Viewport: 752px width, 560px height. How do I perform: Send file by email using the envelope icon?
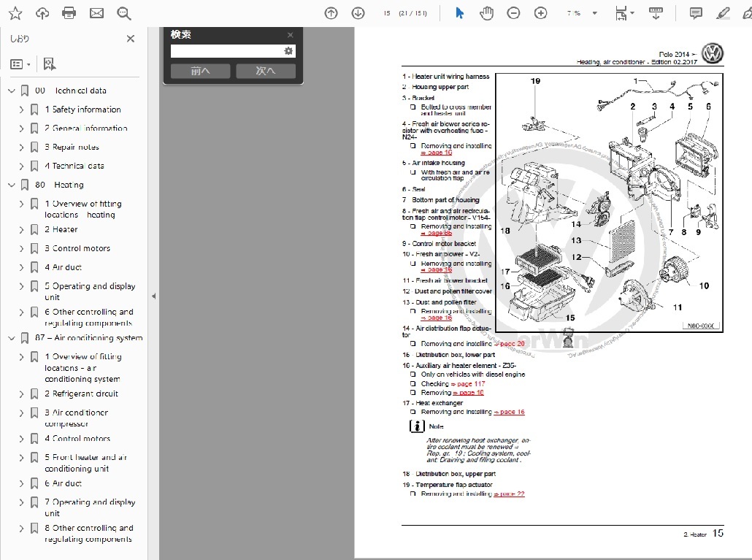click(x=96, y=13)
